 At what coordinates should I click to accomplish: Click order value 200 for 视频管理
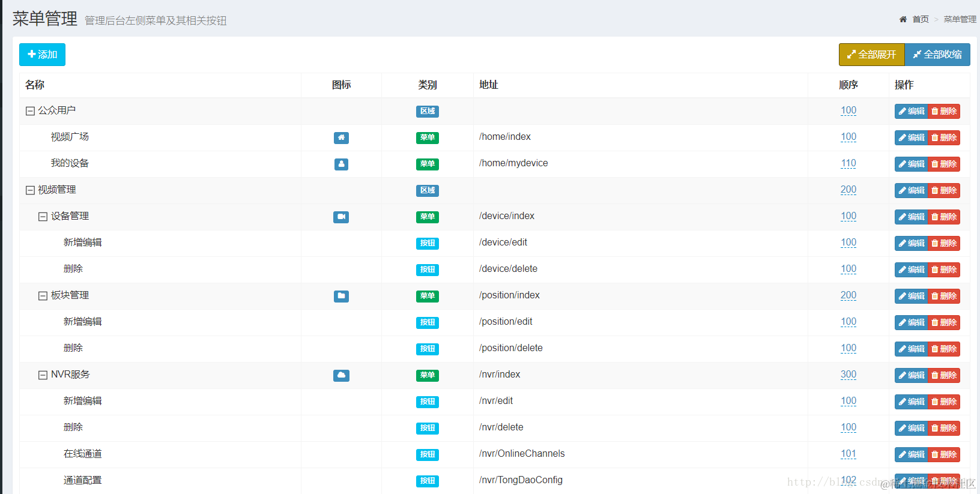[x=848, y=190]
